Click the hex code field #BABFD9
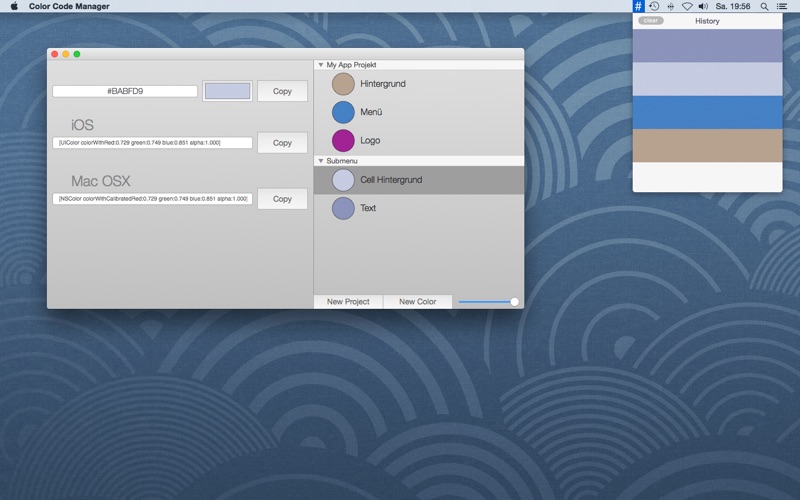The image size is (800, 500). click(x=125, y=91)
